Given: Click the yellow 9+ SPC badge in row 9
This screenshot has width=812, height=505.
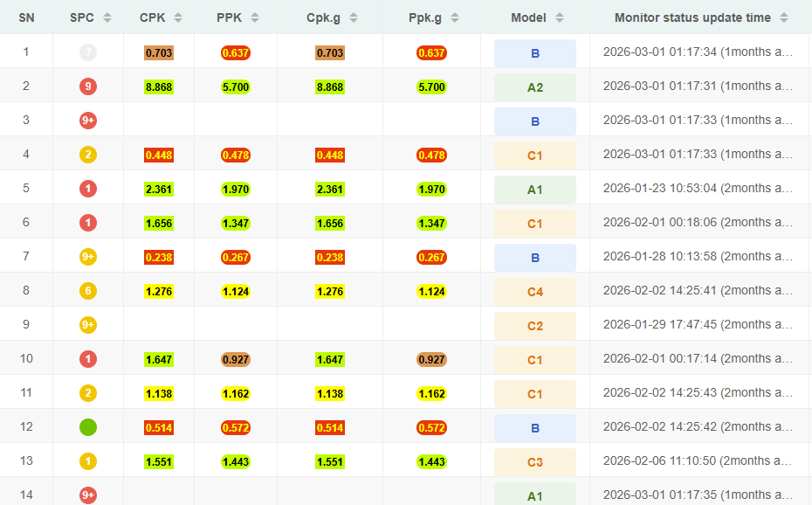Looking at the screenshot, I should pyautogui.click(x=87, y=325).
